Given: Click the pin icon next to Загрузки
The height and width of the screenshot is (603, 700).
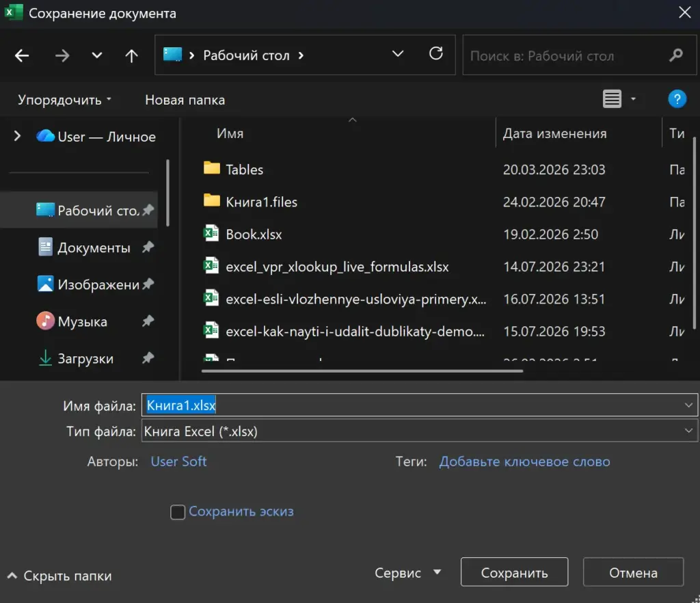Looking at the screenshot, I should tap(148, 358).
